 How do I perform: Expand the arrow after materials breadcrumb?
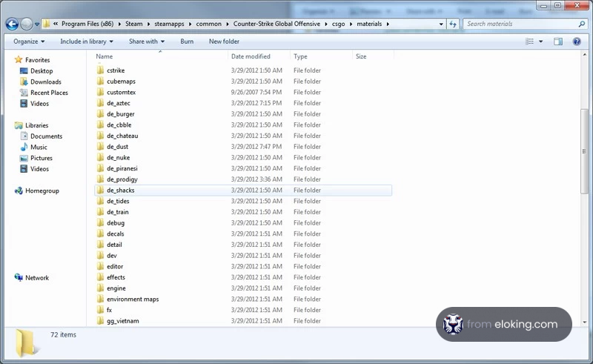(x=388, y=24)
